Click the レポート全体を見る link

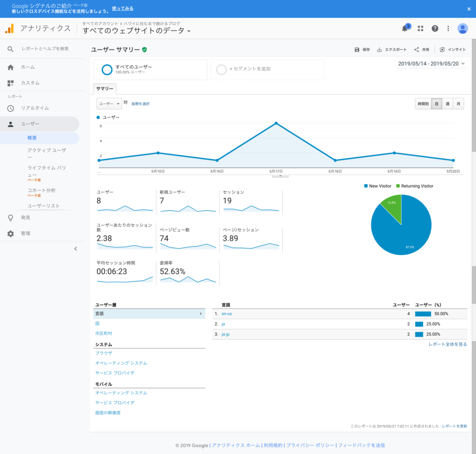coord(448,344)
